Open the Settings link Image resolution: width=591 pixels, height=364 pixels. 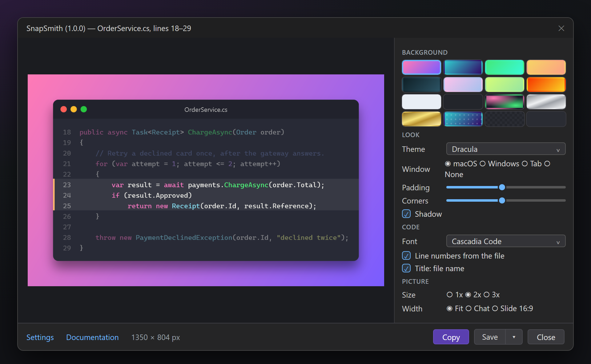[x=40, y=337]
